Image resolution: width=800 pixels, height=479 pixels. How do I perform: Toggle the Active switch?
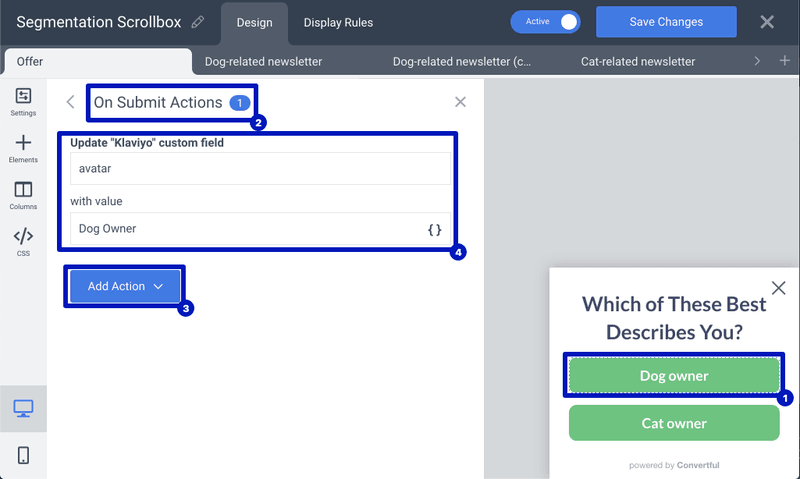click(545, 22)
